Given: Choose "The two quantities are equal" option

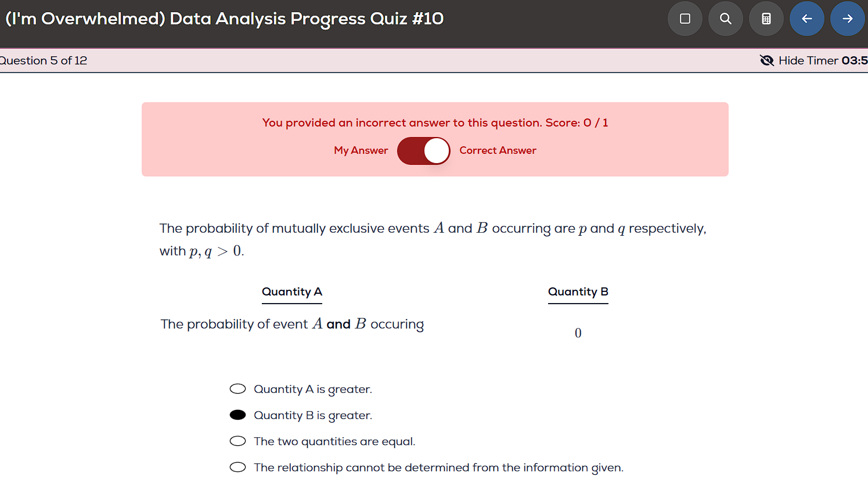Looking at the screenshot, I should pyautogui.click(x=238, y=441).
